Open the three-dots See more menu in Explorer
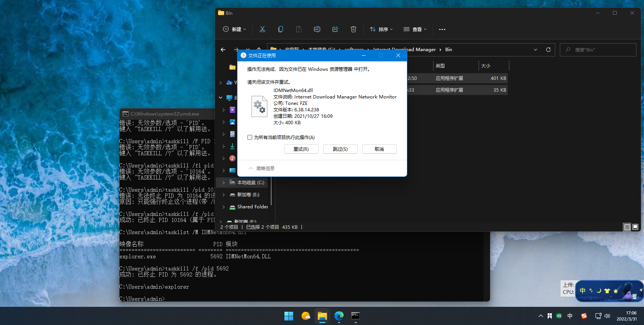Screen dimensions: 644x325 click(x=442, y=29)
